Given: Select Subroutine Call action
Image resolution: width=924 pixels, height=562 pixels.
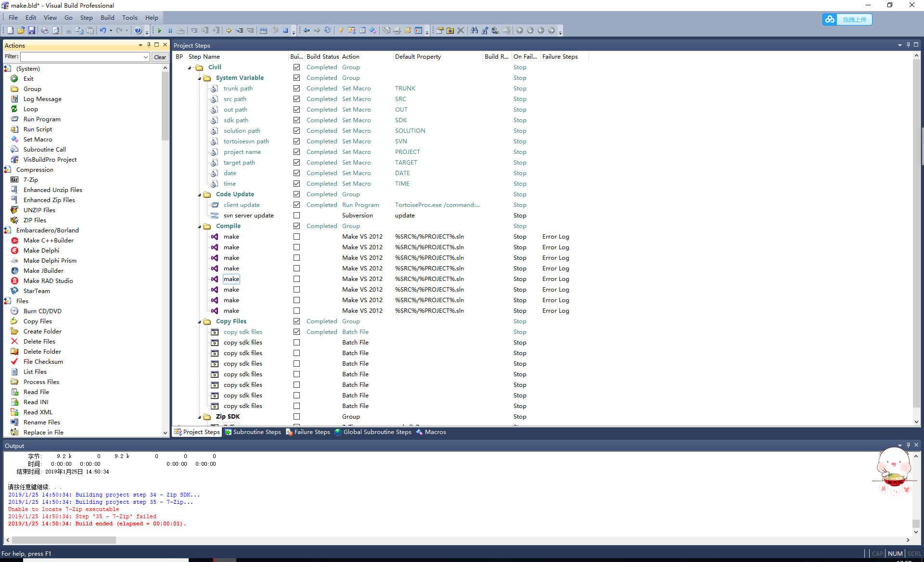Looking at the screenshot, I should coord(44,150).
